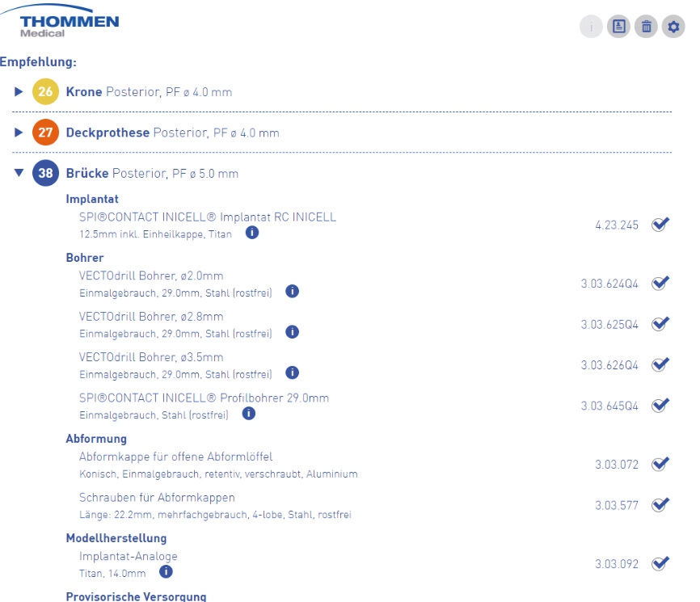The height and width of the screenshot is (602, 700).
Task: Click the Provisorische Versorgung heading
Action: coord(136,596)
